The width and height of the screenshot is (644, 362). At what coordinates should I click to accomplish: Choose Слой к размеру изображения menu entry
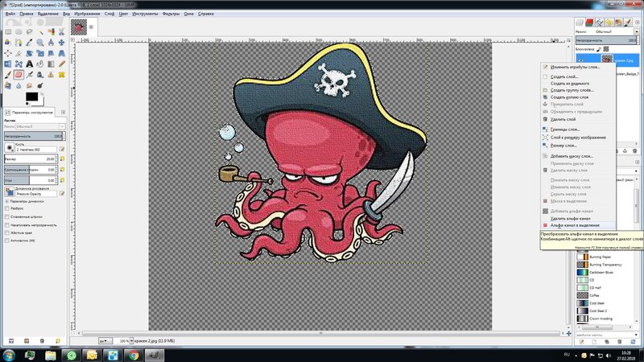[578, 138]
